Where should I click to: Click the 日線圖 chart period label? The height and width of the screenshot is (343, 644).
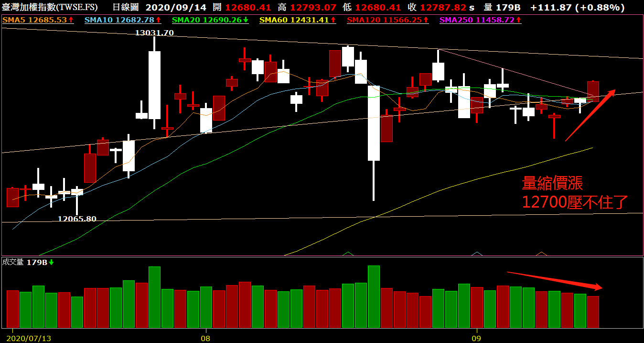[x=126, y=7]
